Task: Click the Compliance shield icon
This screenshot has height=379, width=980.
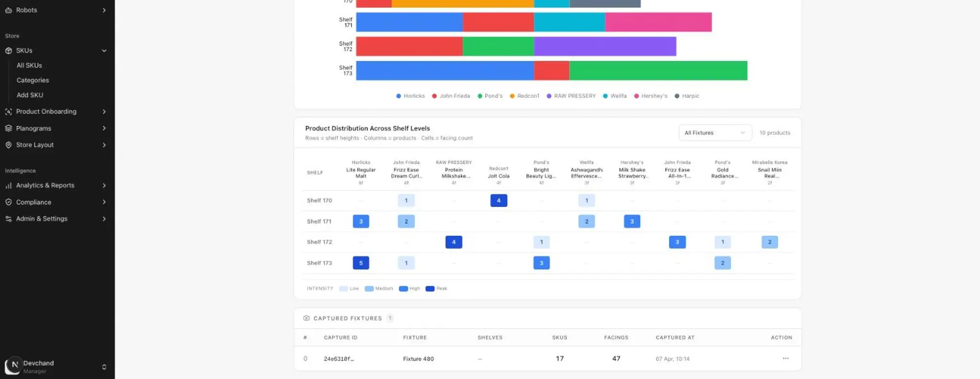Action: click(8, 202)
